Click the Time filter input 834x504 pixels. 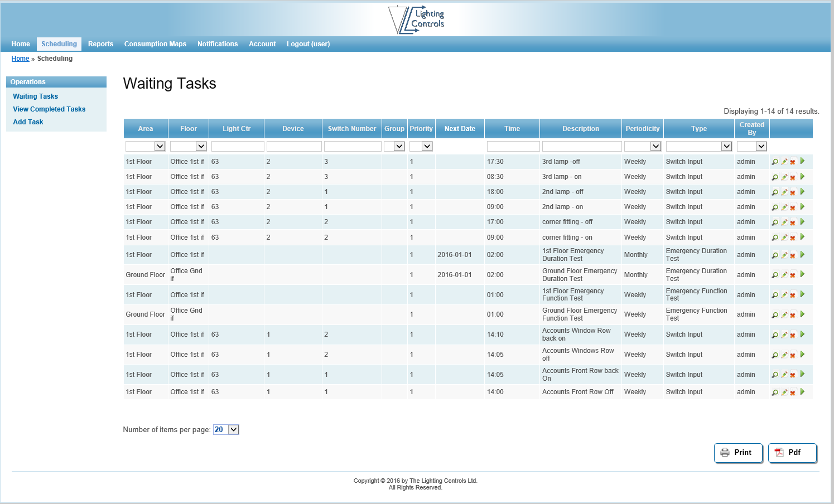click(x=513, y=146)
